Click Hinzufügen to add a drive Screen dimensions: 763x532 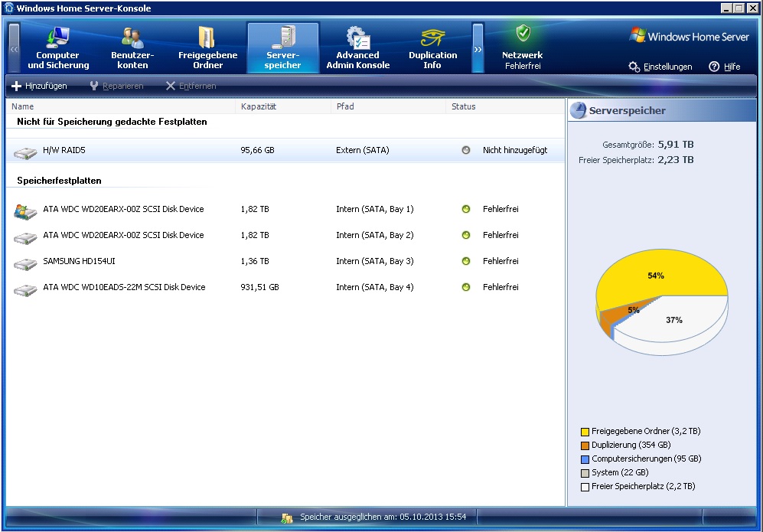click(x=39, y=86)
